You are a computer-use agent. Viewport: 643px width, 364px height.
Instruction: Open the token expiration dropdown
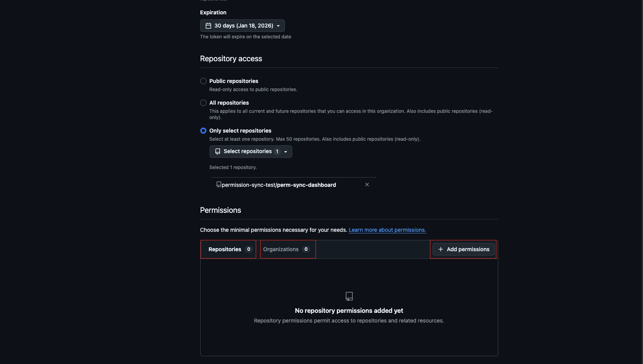[x=242, y=25]
